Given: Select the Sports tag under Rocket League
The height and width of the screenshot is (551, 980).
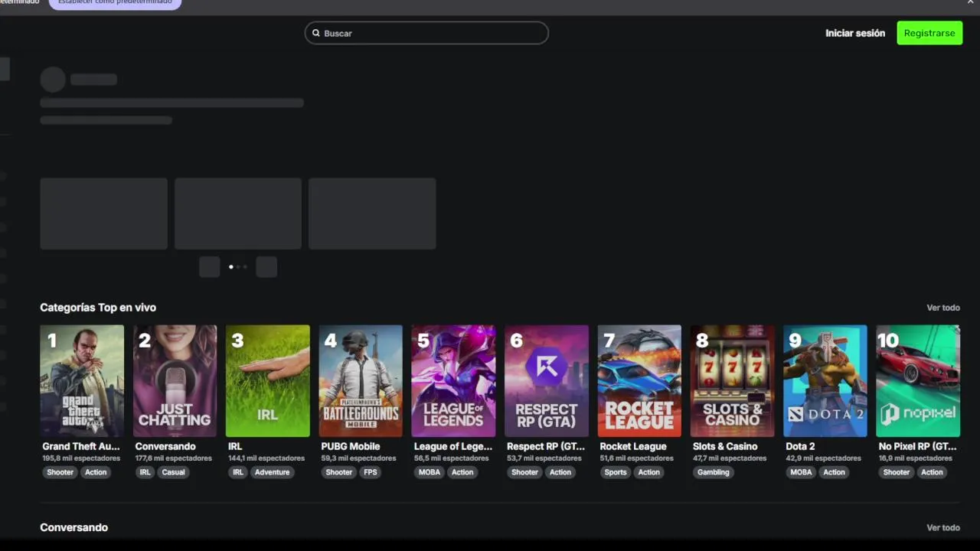Looking at the screenshot, I should (616, 472).
